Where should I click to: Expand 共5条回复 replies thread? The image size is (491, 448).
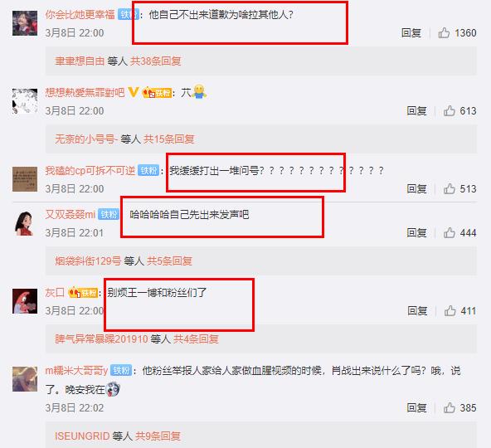click(x=169, y=261)
